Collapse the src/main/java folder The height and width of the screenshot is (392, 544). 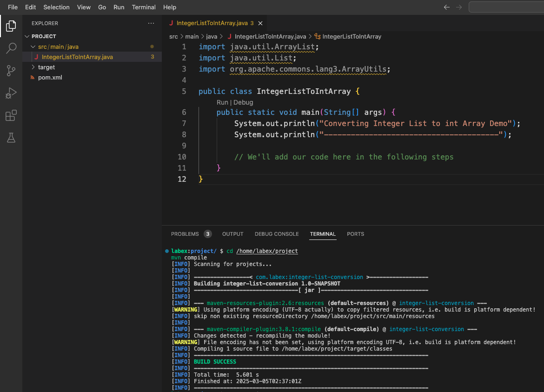coord(33,47)
